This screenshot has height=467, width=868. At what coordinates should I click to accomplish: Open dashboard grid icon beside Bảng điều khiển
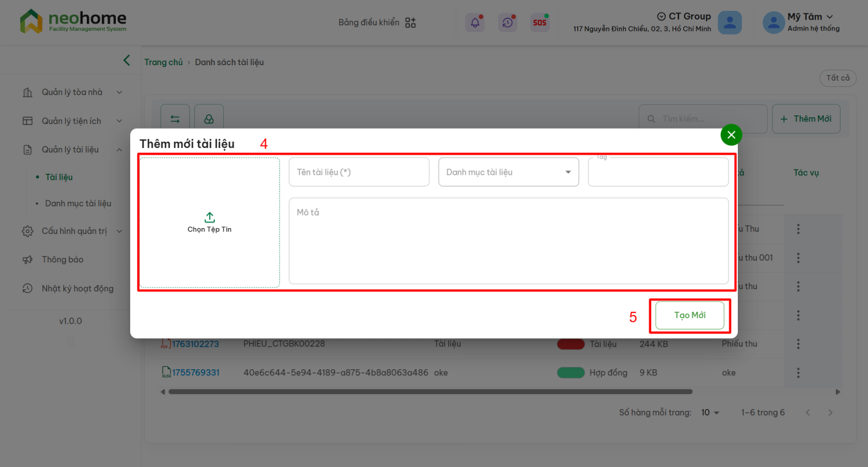tap(410, 23)
